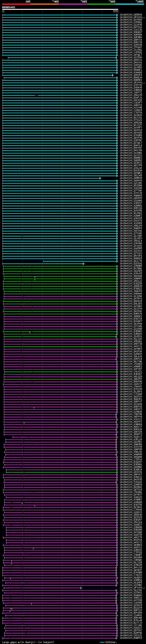Screen dimensions: 146x644
Task: Click label UniRef100_Q39049
Action: (x=131, y=45)
